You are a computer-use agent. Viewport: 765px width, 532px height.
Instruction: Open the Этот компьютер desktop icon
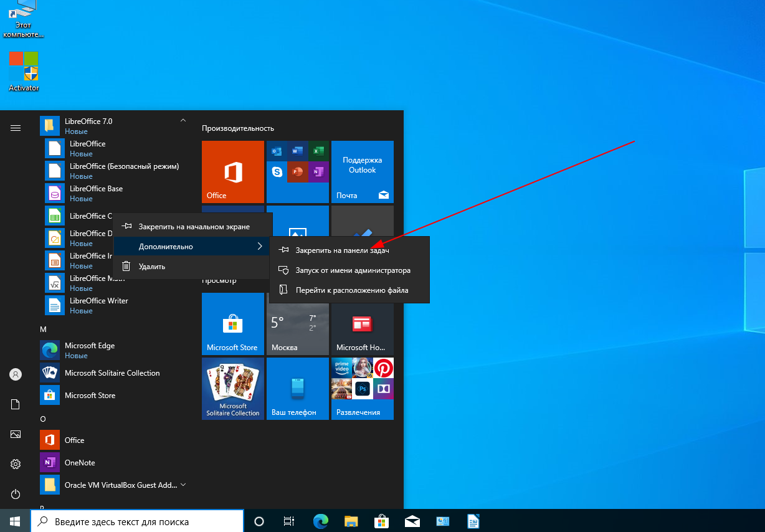pyautogui.click(x=24, y=20)
